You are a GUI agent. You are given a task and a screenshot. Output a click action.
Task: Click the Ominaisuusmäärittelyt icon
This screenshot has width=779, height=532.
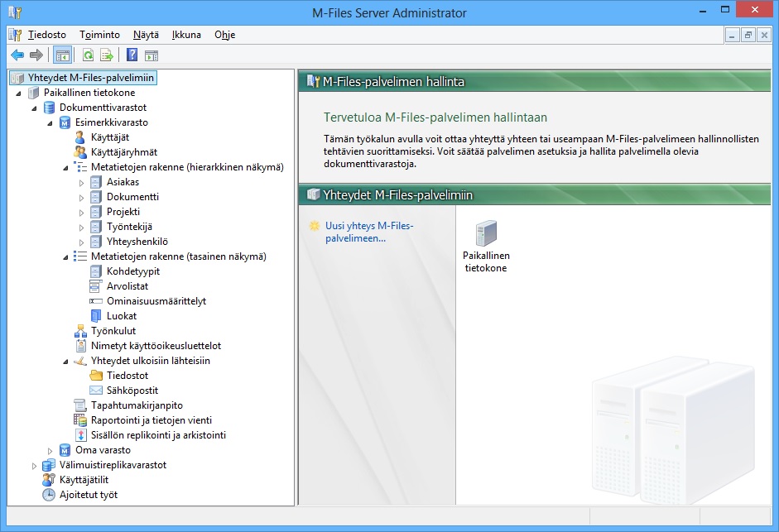pyautogui.click(x=96, y=301)
